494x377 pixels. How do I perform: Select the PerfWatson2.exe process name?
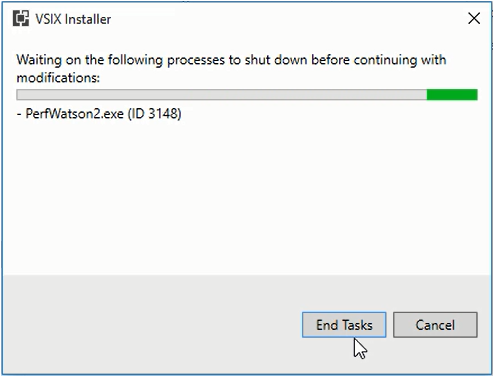point(75,114)
